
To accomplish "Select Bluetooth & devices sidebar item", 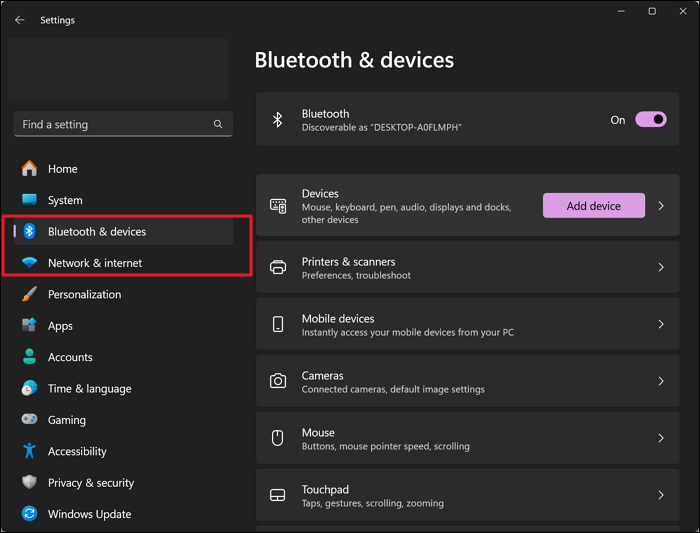I will 123,231.
